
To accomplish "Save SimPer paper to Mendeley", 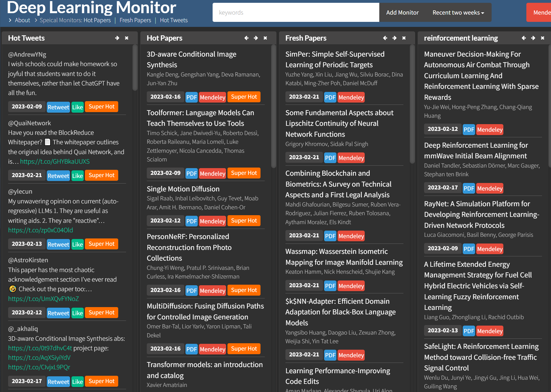I will point(351,97).
